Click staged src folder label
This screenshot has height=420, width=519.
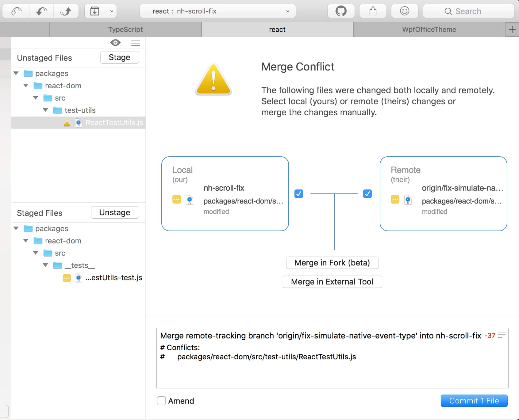60,253
